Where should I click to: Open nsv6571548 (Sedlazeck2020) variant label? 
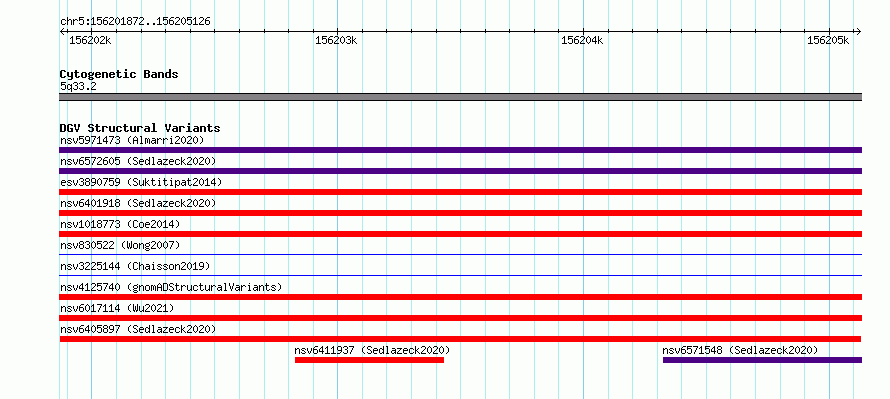tap(740, 350)
